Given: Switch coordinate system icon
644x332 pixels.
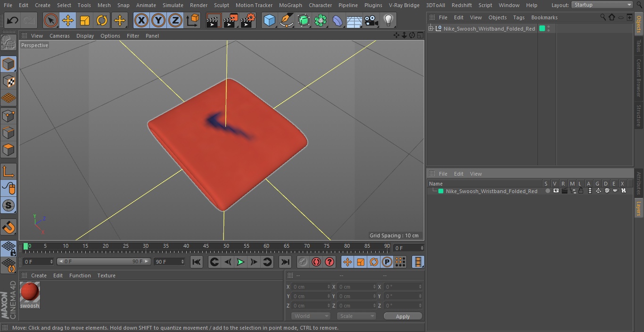Looking at the screenshot, I should point(193,21).
